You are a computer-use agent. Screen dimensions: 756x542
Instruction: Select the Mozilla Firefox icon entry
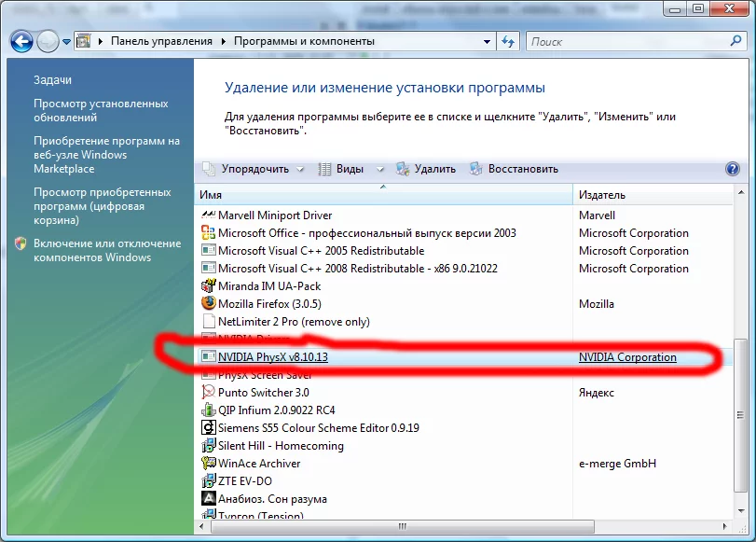tap(208, 303)
